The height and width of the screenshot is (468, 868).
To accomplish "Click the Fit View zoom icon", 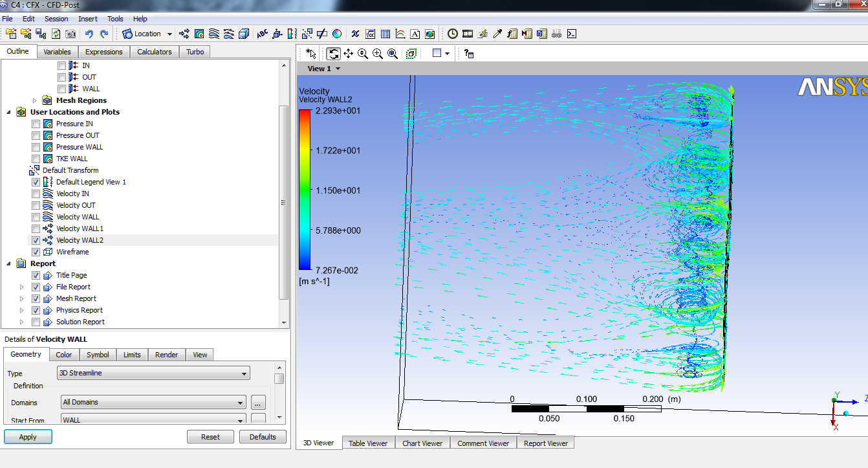I will (392, 54).
